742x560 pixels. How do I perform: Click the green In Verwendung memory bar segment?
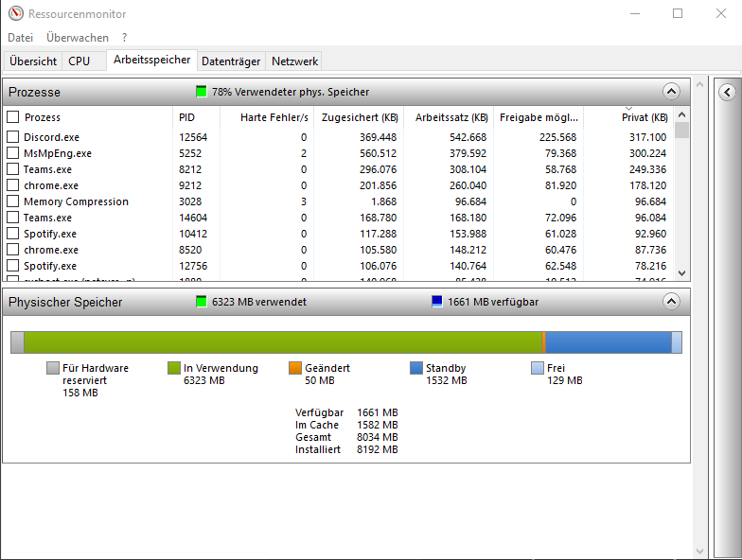(x=282, y=342)
